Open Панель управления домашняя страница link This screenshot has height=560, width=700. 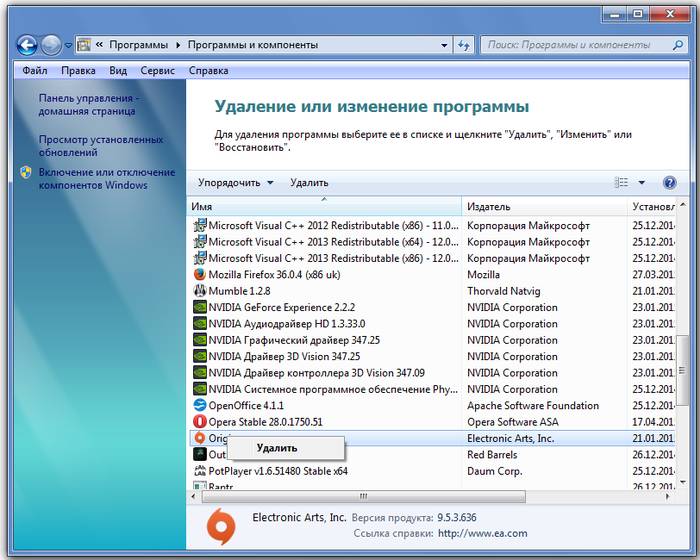pos(89,104)
